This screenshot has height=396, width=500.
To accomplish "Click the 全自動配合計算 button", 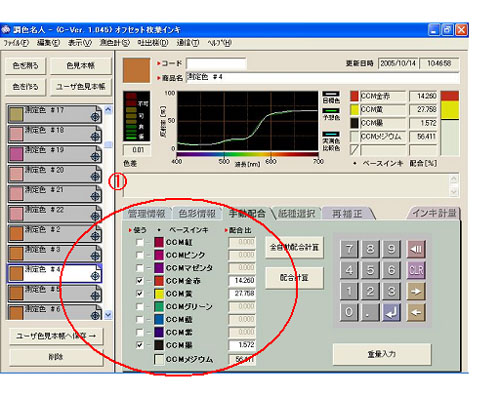I will [x=294, y=247].
